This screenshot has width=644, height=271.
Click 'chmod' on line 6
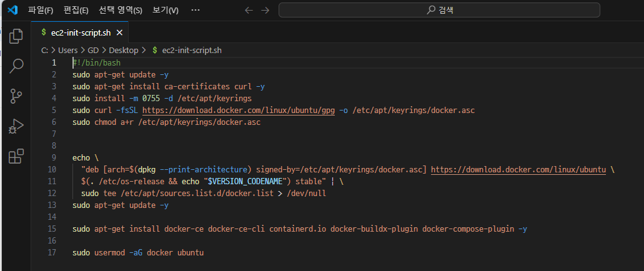(105, 122)
